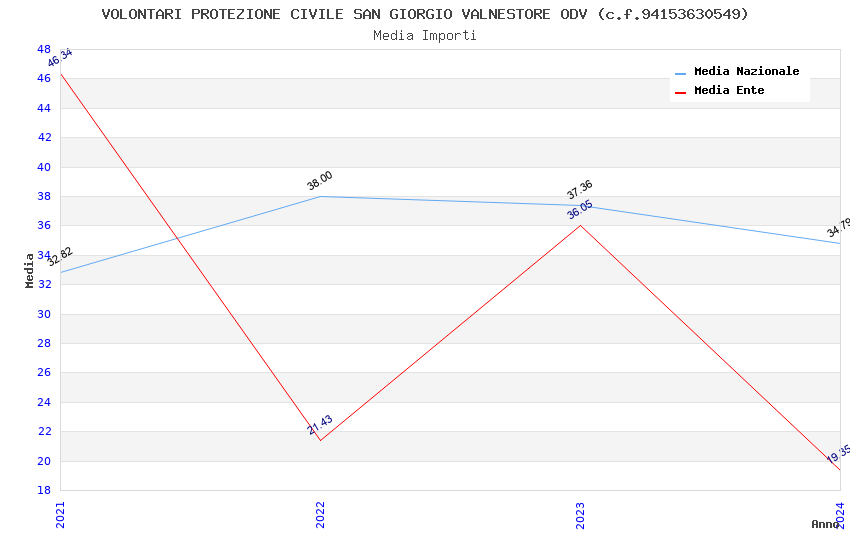Image resolution: width=850 pixels, height=550 pixels.
Task: Click the 19.35 data point label
Action: click(x=838, y=454)
